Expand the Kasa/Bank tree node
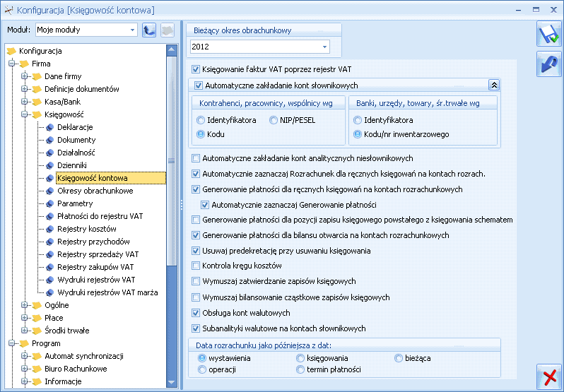The width and height of the screenshot is (564, 392). (24, 102)
